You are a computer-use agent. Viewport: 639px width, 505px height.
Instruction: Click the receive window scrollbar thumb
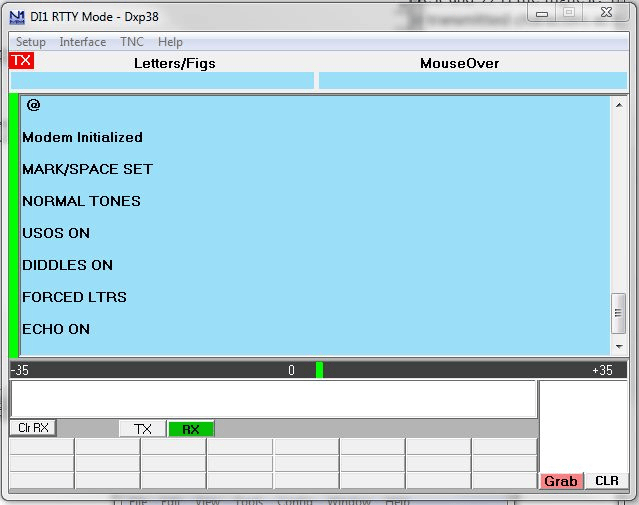click(618, 313)
